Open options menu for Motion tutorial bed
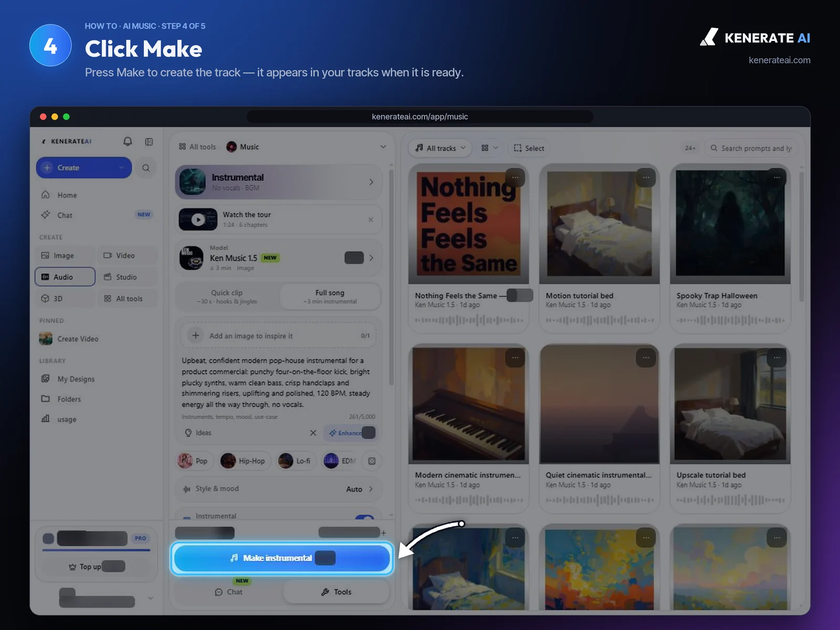 click(x=646, y=177)
